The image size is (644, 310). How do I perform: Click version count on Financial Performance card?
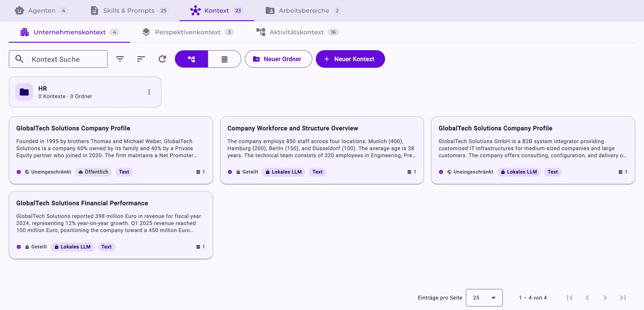201,247
